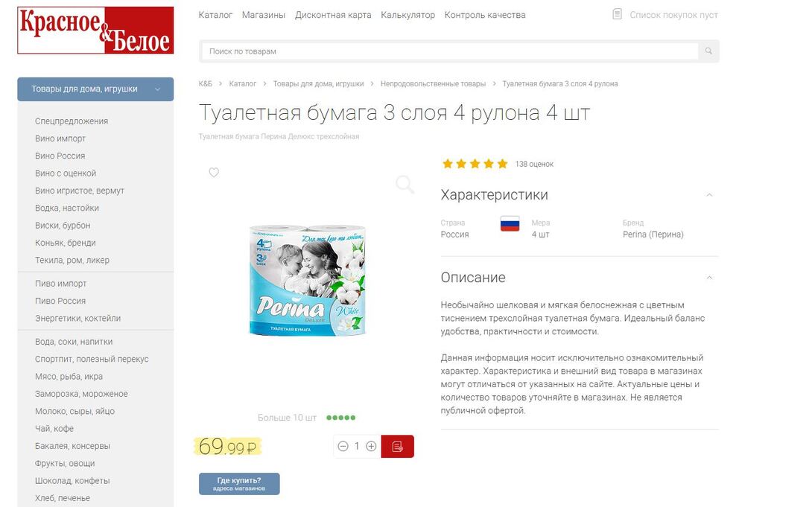812x507 pixels.
Task: Click the Где купить? button
Action: [x=239, y=484]
